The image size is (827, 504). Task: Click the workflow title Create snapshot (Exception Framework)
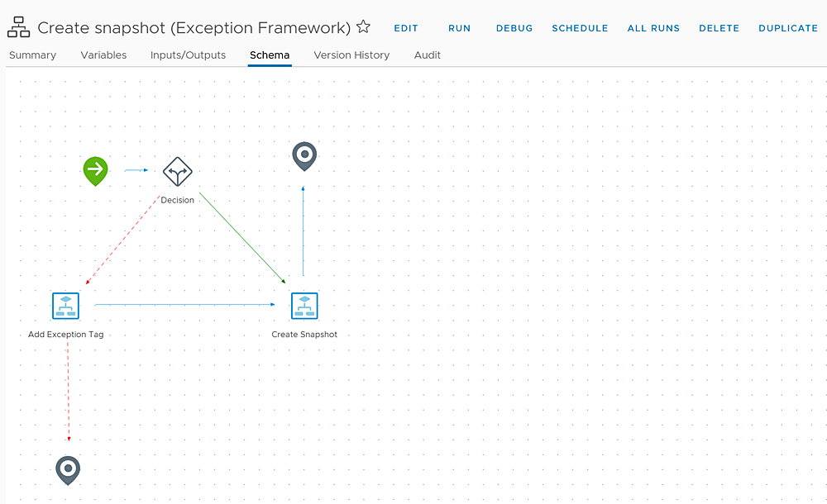point(194,27)
